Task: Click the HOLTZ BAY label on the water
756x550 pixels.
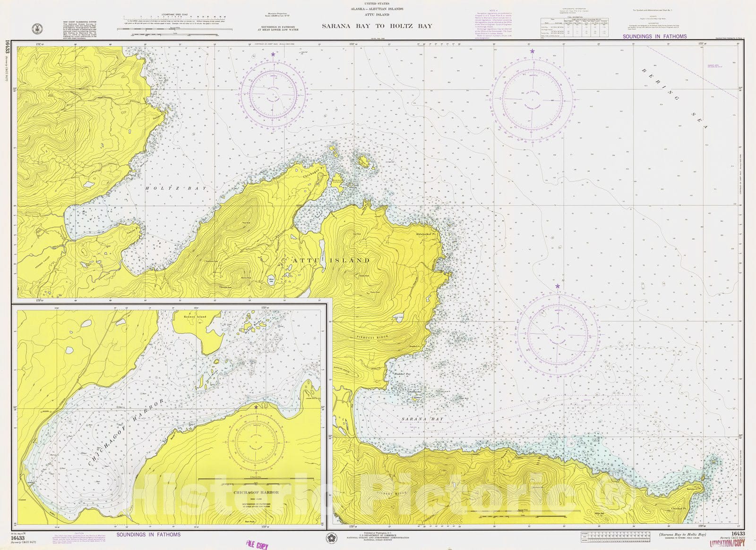Action: [x=176, y=188]
